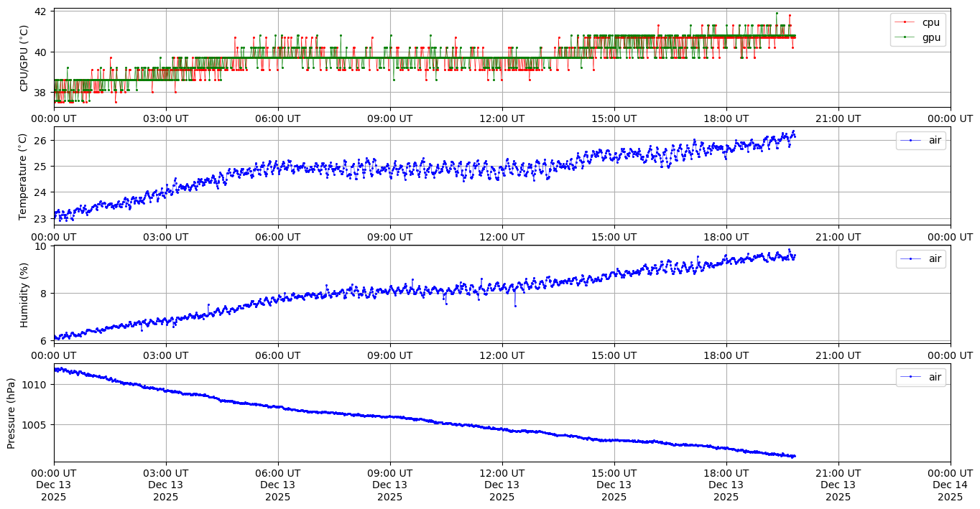Click the gpu legend entry label

pyautogui.click(x=931, y=37)
